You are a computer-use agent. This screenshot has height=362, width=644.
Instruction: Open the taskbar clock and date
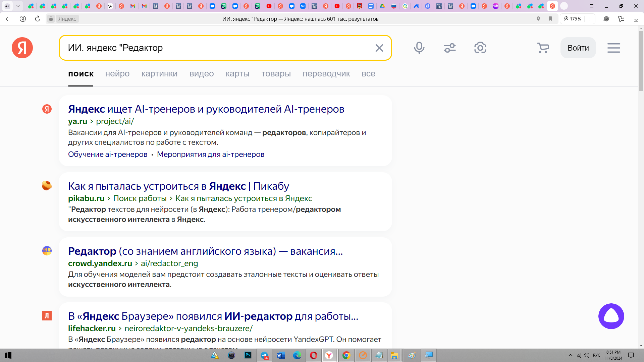tap(613, 355)
